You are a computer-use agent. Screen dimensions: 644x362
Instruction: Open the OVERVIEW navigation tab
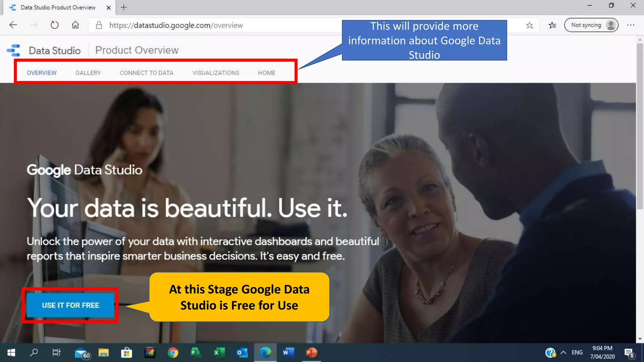[42, 73]
